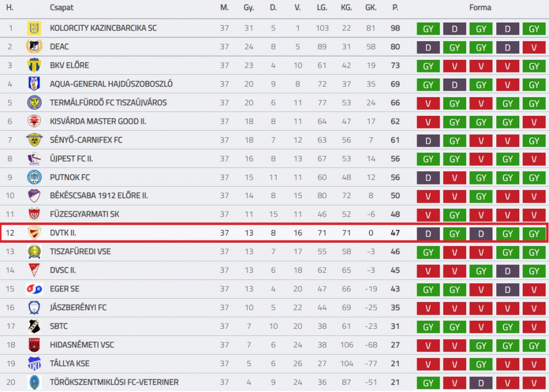549x392 pixels.
Task: Select the BKV Előre team badge
Action: point(34,65)
